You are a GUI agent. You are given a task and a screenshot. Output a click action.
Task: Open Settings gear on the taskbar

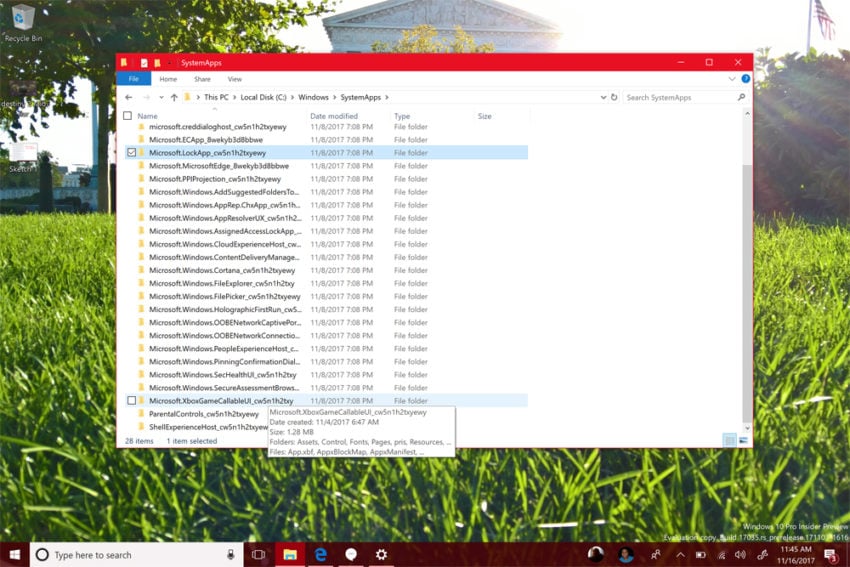(382, 555)
